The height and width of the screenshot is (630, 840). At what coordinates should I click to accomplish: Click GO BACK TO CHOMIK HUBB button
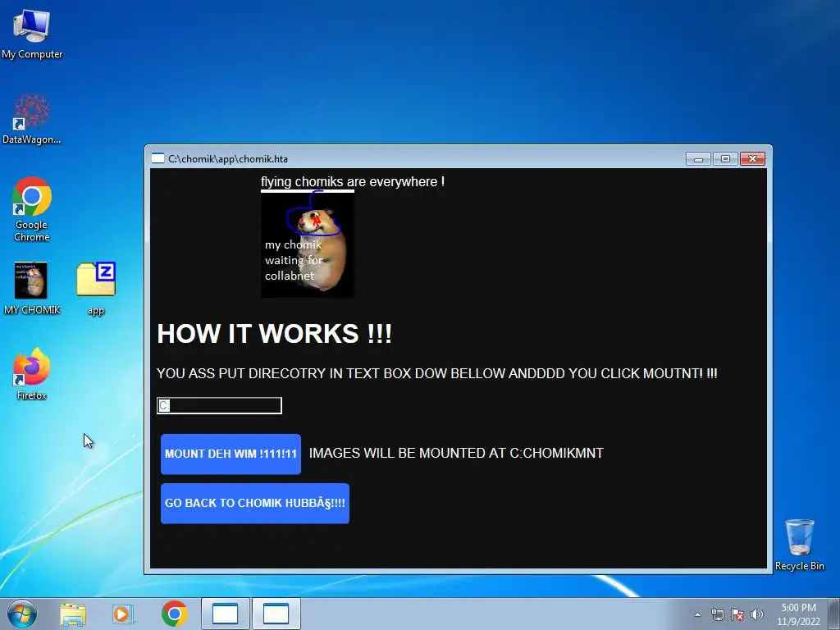coord(255,503)
